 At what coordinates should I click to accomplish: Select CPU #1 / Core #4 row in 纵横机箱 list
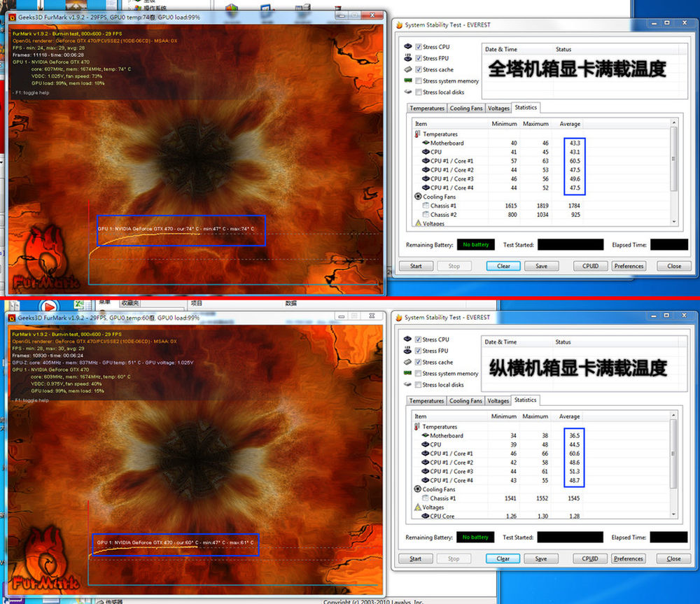click(x=541, y=480)
